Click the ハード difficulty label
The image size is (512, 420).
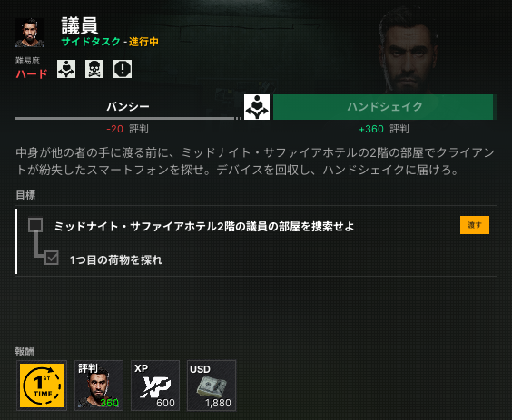[32, 74]
